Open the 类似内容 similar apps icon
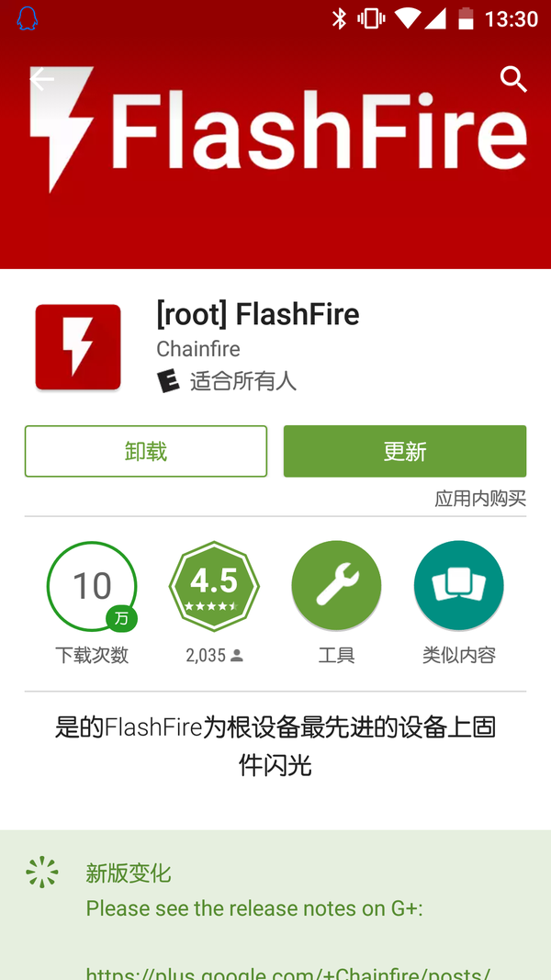The image size is (551, 980). coord(458,586)
